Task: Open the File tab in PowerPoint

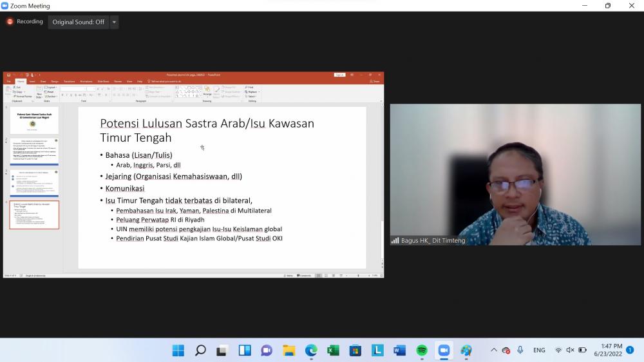Action: point(9,81)
